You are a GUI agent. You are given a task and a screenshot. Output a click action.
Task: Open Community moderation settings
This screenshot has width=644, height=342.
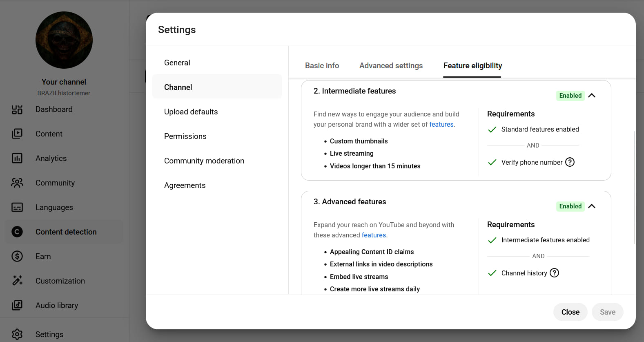tap(204, 161)
